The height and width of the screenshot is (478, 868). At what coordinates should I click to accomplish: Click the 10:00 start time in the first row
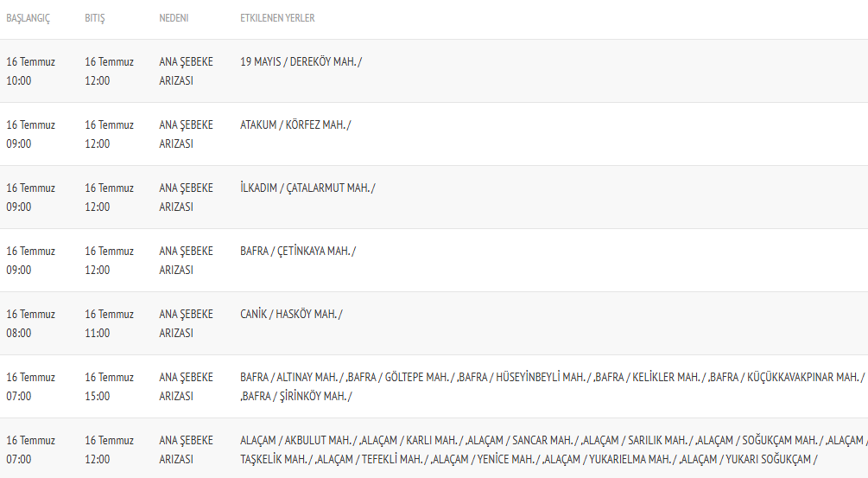(19, 80)
